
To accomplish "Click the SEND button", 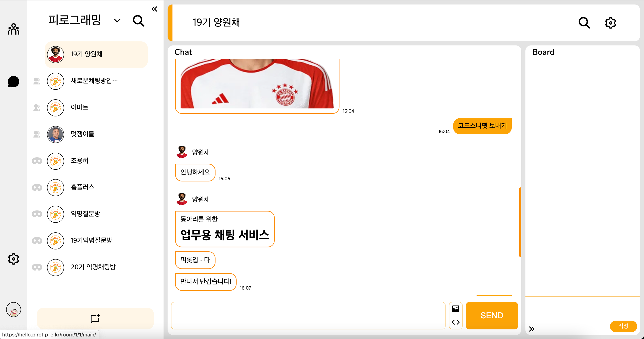I will [x=492, y=315].
